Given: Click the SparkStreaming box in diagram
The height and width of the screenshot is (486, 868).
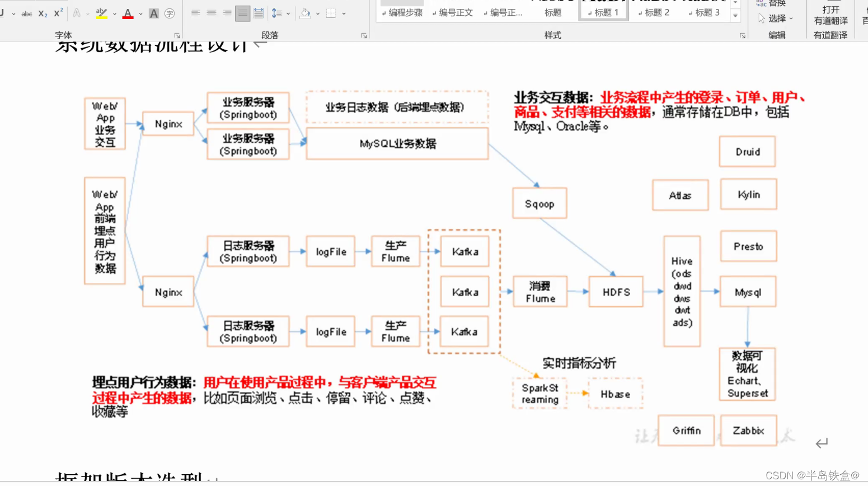Looking at the screenshot, I should pos(540,394).
